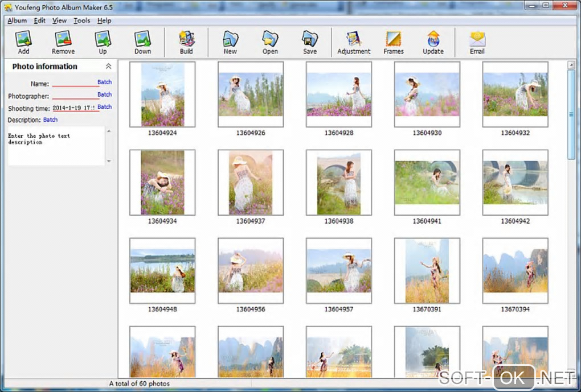Open the Edit menu
Viewport: 581px width, 392px height.
(40, 20)
